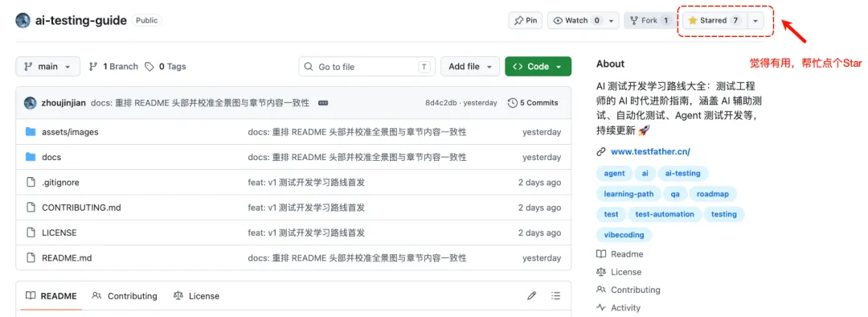Select the testing topic tag
The height and width of the screenshot is (317, 868).
coord(723,214)
